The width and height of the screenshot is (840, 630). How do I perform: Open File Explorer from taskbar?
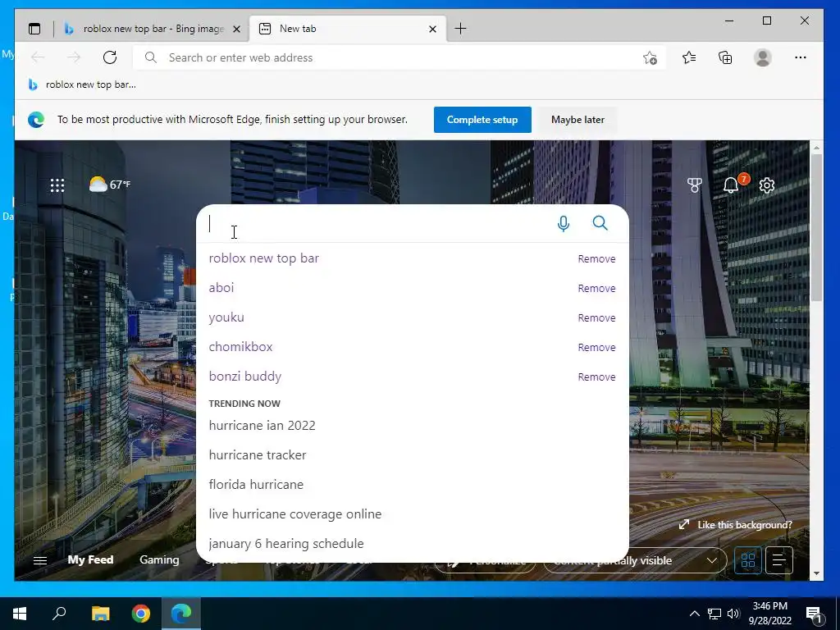point(100,614)
